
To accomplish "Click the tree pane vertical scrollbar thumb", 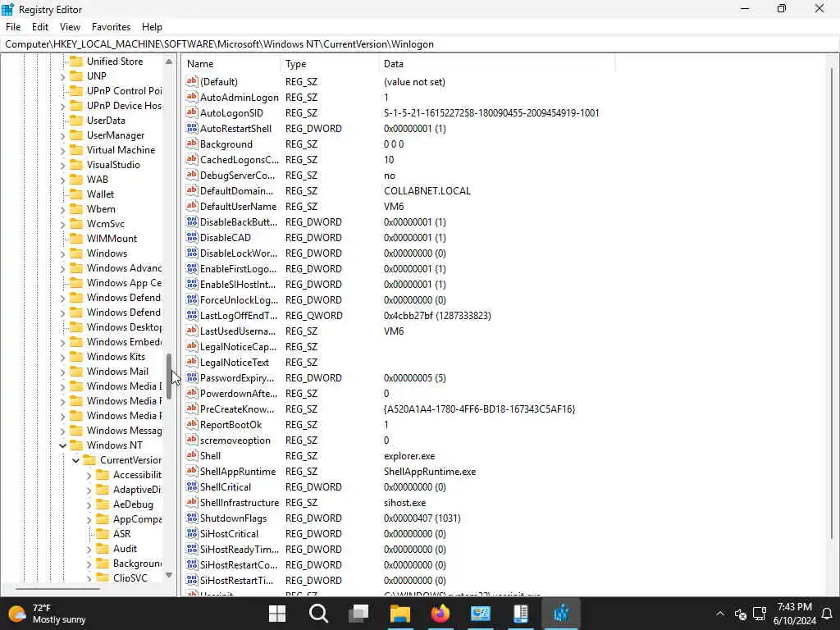I will (169, 376).
